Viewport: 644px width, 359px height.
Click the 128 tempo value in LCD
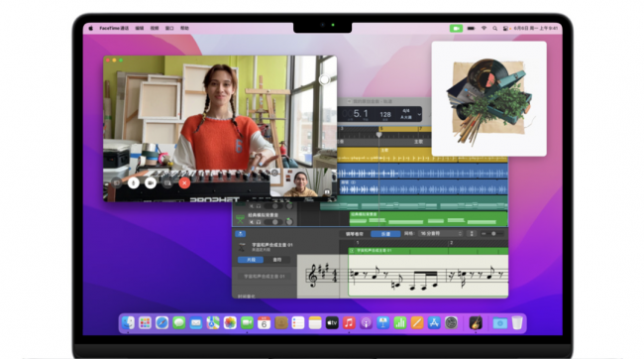pos(385,115)
